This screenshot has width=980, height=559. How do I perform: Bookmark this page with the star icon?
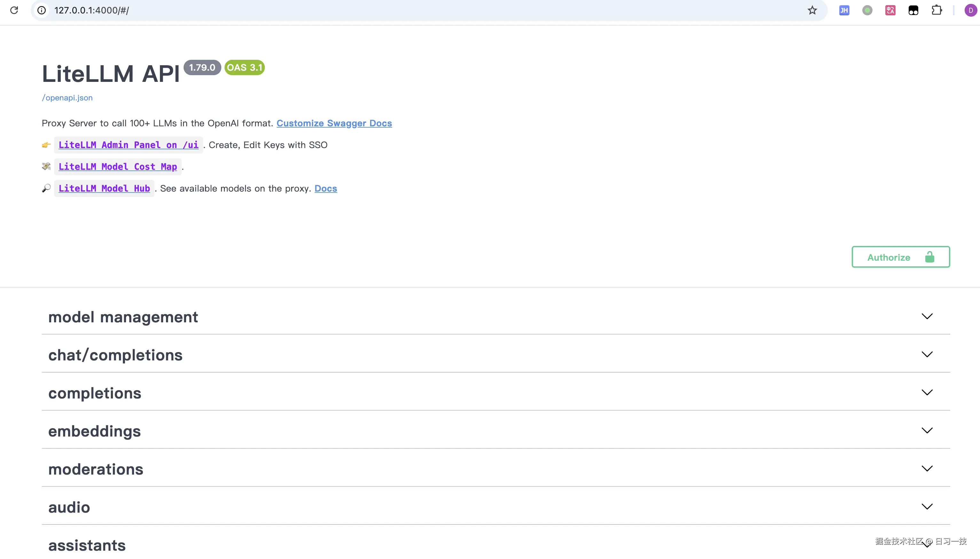812,10
